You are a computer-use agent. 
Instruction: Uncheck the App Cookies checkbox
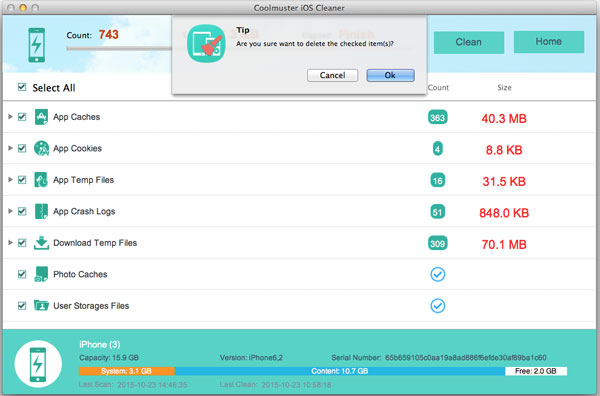[x=22, y=148]
